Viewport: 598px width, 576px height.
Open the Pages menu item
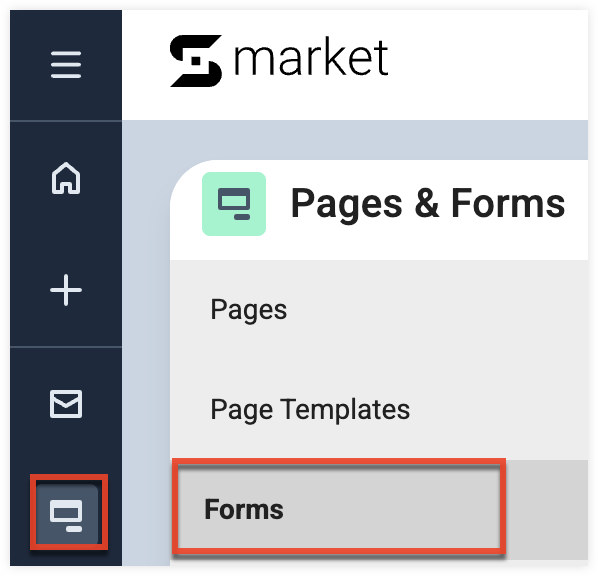pyautogui.click(x=379, y=309)
